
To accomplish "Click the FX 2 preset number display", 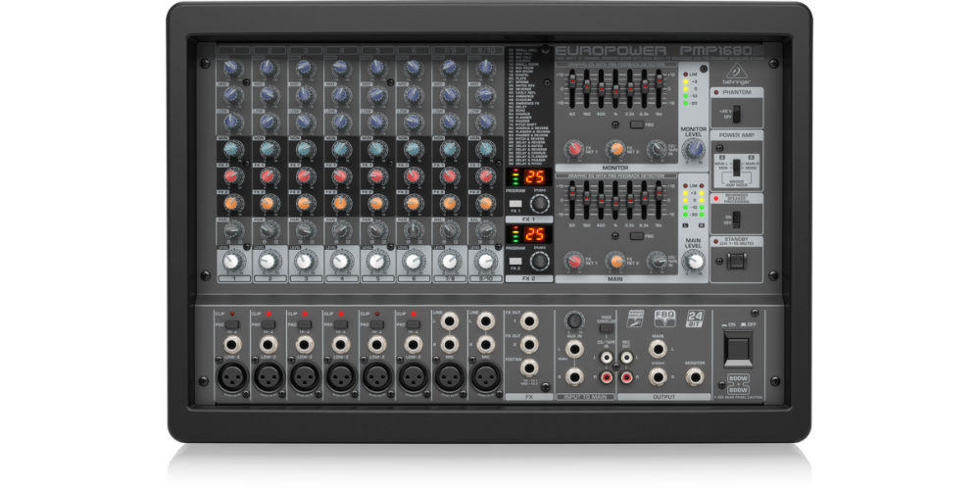I will pyautogui.click(x=534, y=234).
